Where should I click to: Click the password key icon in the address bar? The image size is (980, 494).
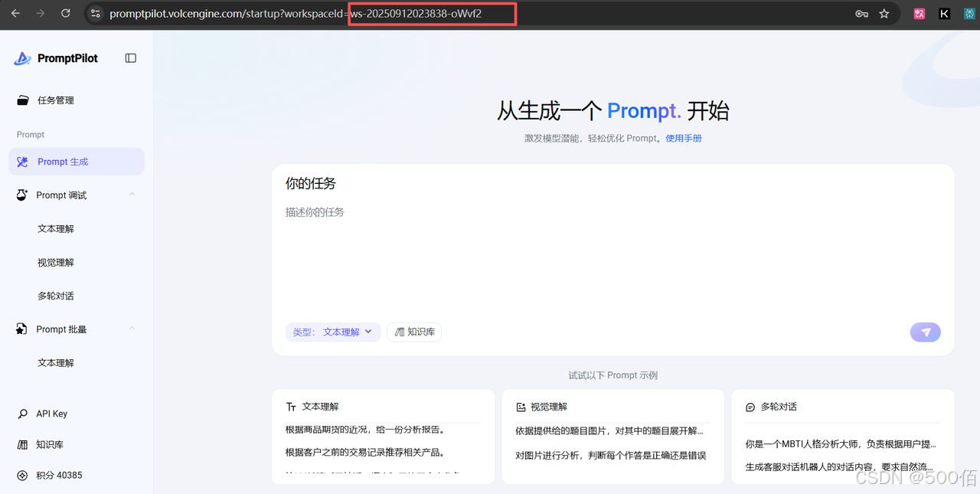tap(861, 14)
